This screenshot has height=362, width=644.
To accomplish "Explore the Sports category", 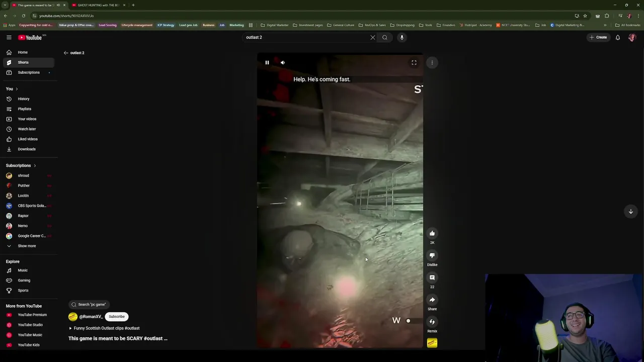I will [x=29, y=291].
